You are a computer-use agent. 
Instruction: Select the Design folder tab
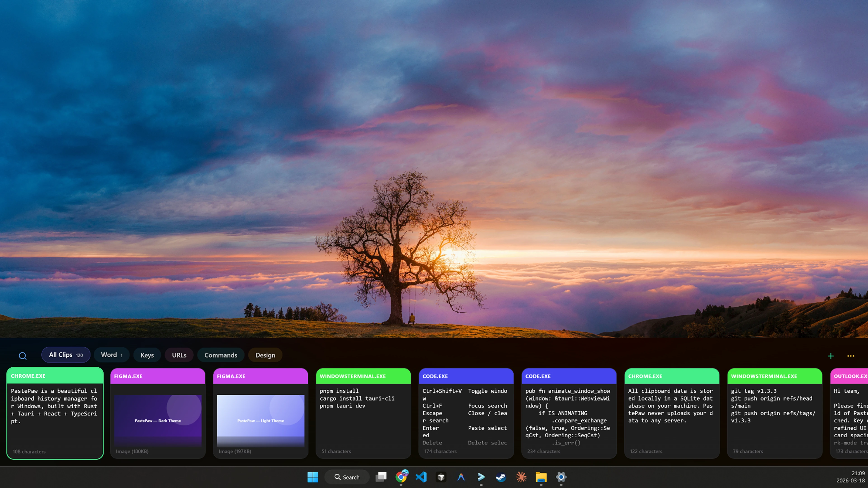click(265, 355)
